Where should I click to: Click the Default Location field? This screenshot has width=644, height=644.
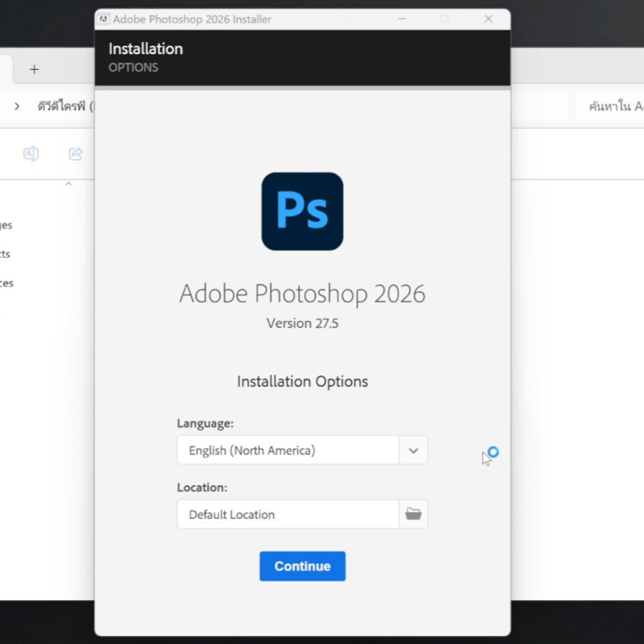288,514
